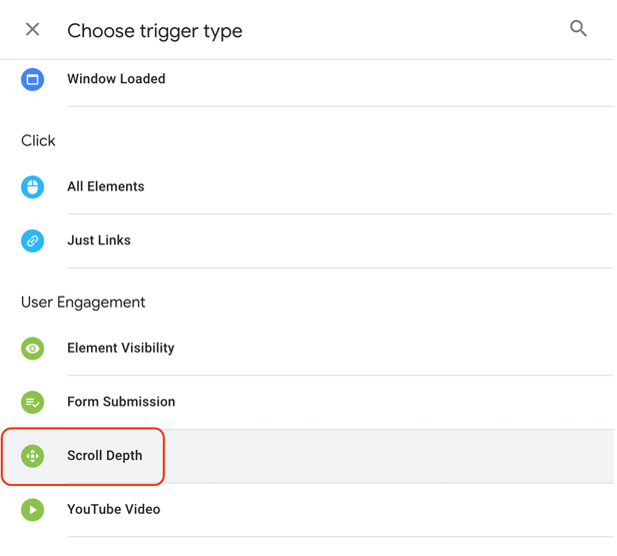Click the blue Window Loaded icon
This screenshot has width=617, height=556.
32,79
